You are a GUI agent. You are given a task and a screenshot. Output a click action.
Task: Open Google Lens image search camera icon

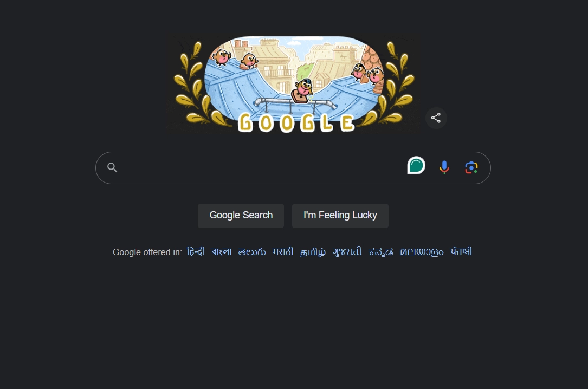click(x=471, y=167)
